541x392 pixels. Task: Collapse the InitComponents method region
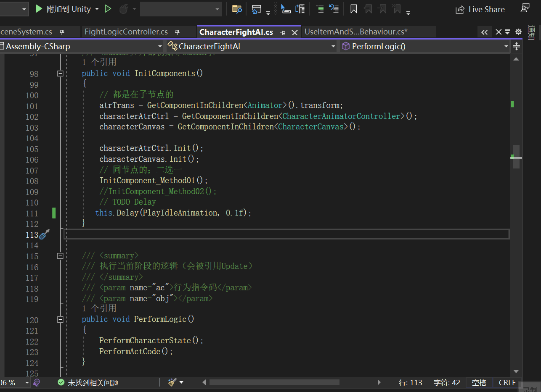coord(60,73)
